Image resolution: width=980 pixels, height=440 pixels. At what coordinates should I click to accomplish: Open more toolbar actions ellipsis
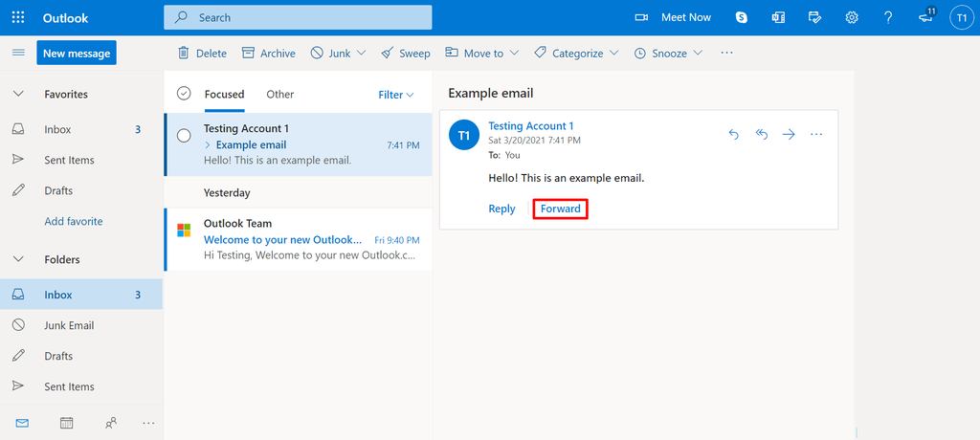(x=726, y=54)
